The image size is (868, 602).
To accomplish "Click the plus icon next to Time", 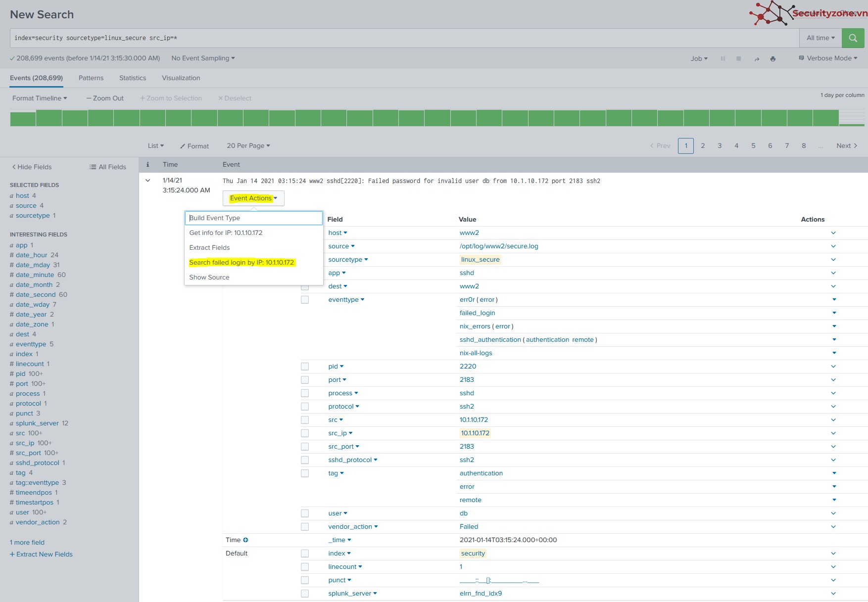I will [245, 540].
